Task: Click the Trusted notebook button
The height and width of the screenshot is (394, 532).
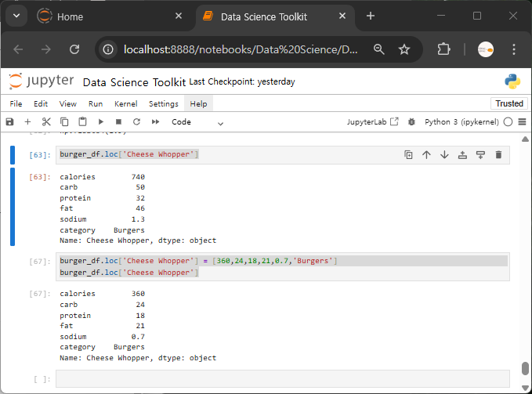Action: pos(509,103)
